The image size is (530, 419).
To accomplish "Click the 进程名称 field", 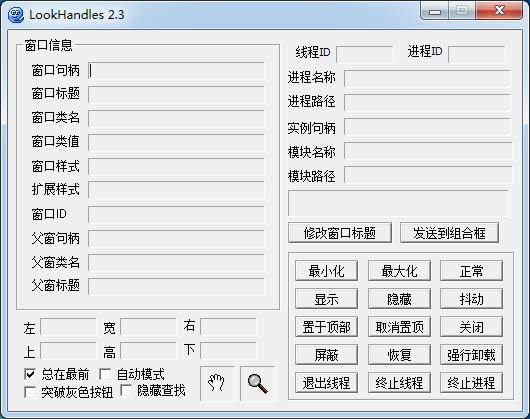I will pyautogui.click(x=427, y=78).
